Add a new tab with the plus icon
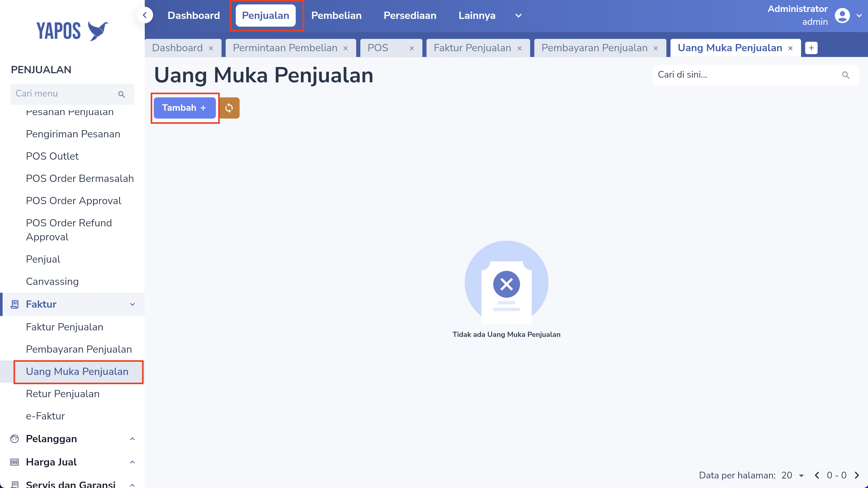Image resolution: width=868 pixels, height=488 pixels. [811, 48]
